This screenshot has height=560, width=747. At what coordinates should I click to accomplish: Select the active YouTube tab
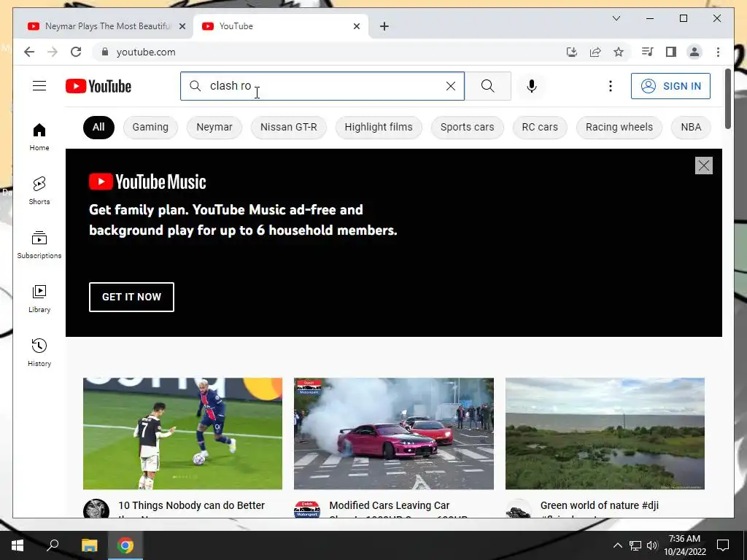[281, 26]
